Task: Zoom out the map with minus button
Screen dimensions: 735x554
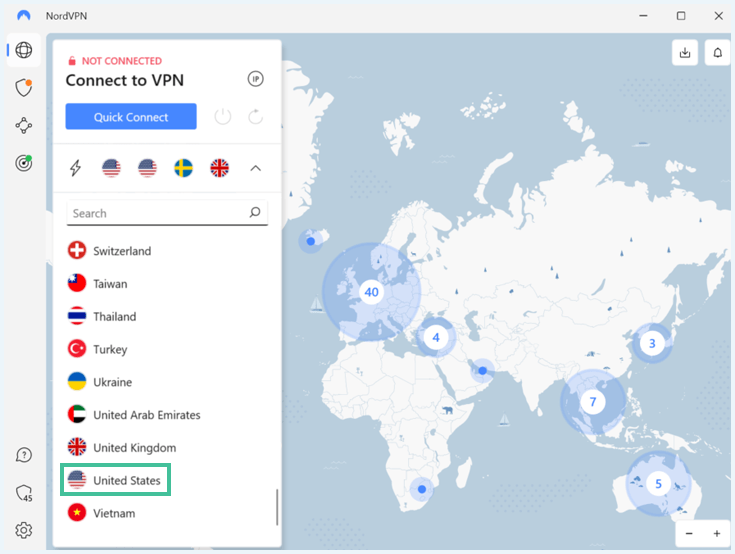Action: tap(689, 533)
